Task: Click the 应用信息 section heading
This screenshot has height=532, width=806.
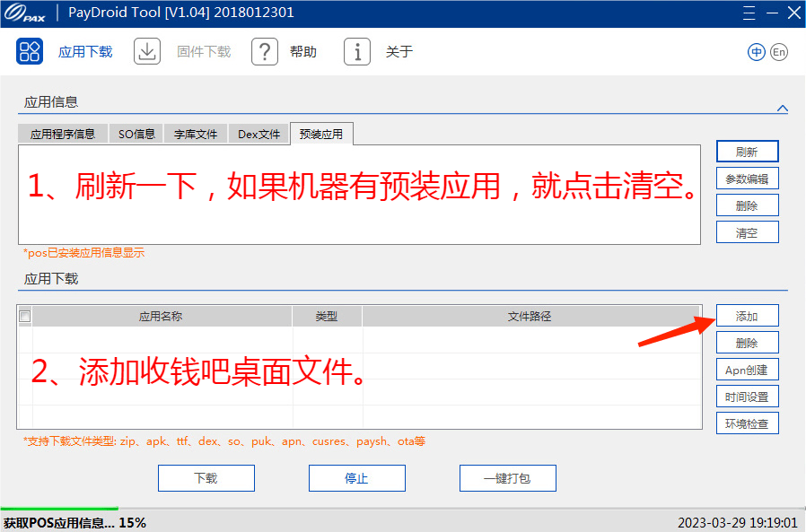Action: pyautogui.click(x=51, y=101)
